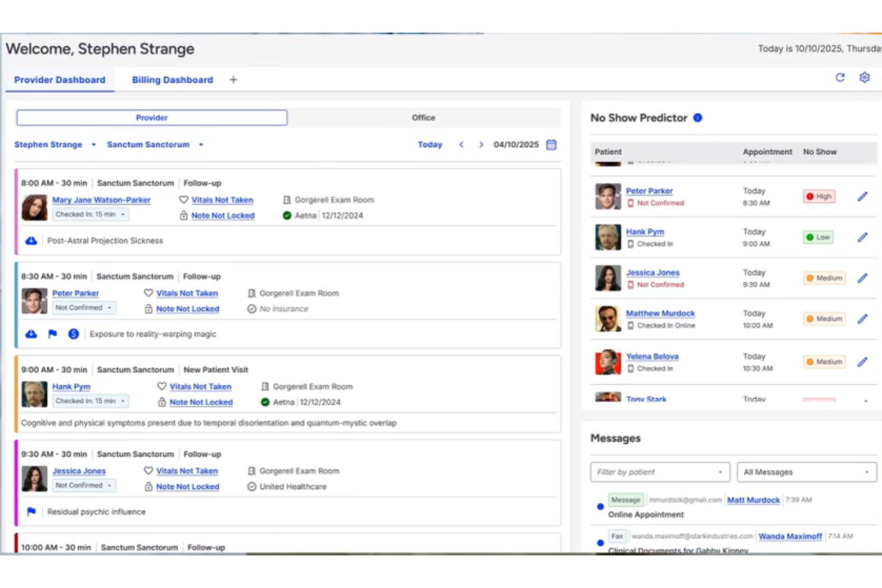This screenshot has width=882, height=588.
Task: Switch schedule view to Office
Action: [x=424, y=118]
